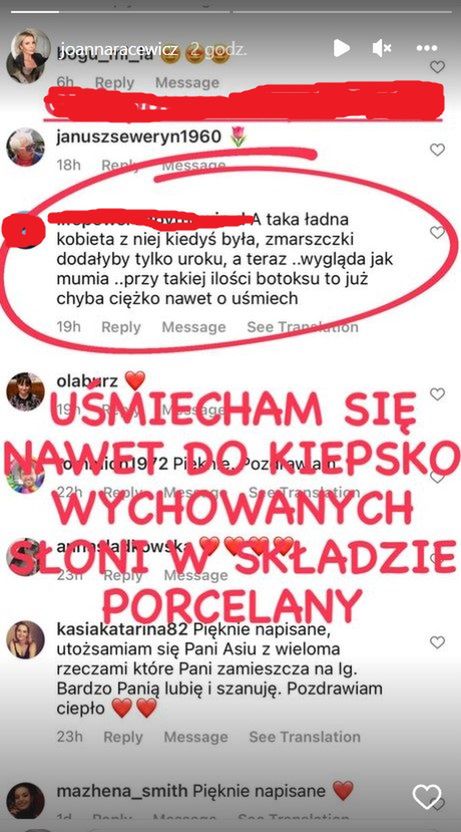Screen dimensions: 461x832
Task: Reply to kasiakatarina82 comment
Action: [x=123, y=737]
